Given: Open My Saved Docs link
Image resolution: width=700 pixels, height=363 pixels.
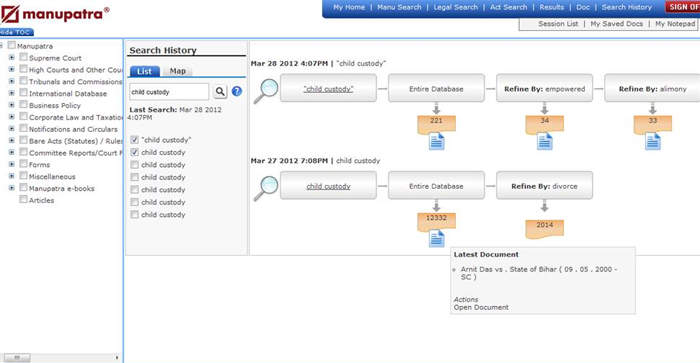Looking at the screenshot, I should coord(617,24).
